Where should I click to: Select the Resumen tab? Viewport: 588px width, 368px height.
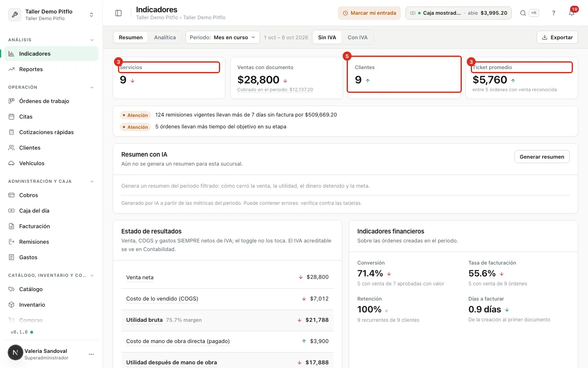tap(131, 37)
